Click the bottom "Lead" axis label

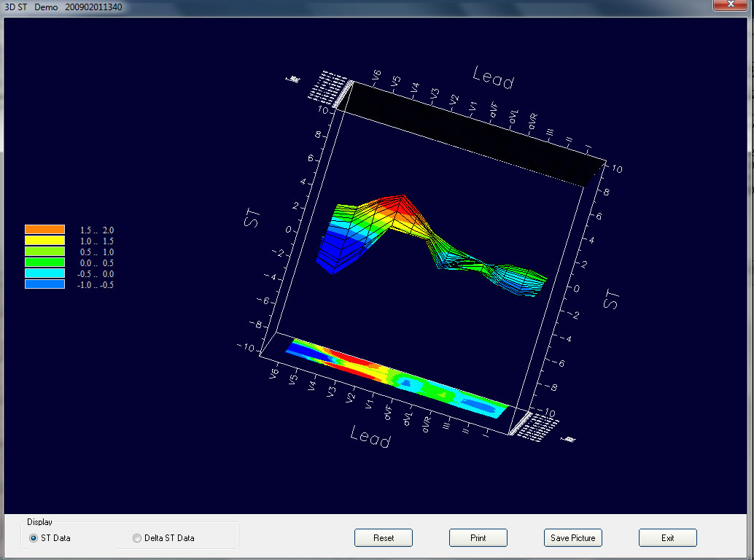370,437
